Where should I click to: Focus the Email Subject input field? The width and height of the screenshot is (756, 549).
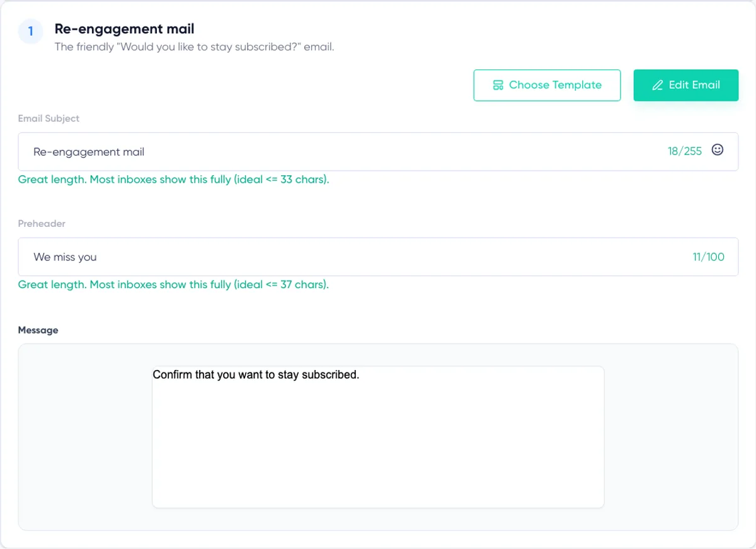click(378, 151)
